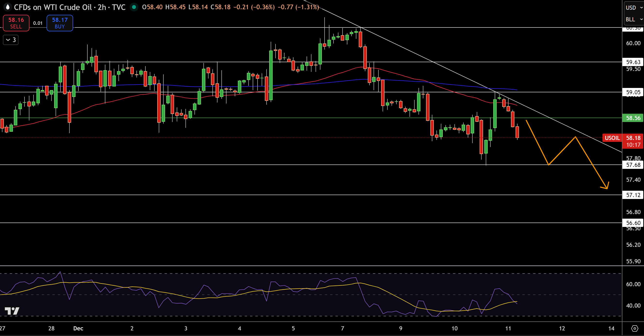Click the 57.68 horizontal level label
The image size is (644, 336).
tap(633, 165)
